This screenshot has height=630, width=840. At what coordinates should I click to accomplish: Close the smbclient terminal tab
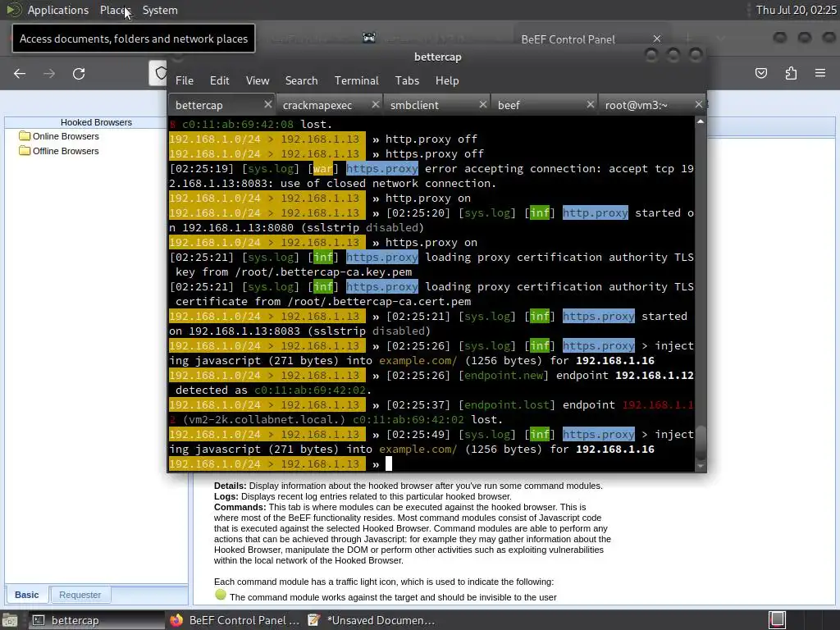pos(482,104)
